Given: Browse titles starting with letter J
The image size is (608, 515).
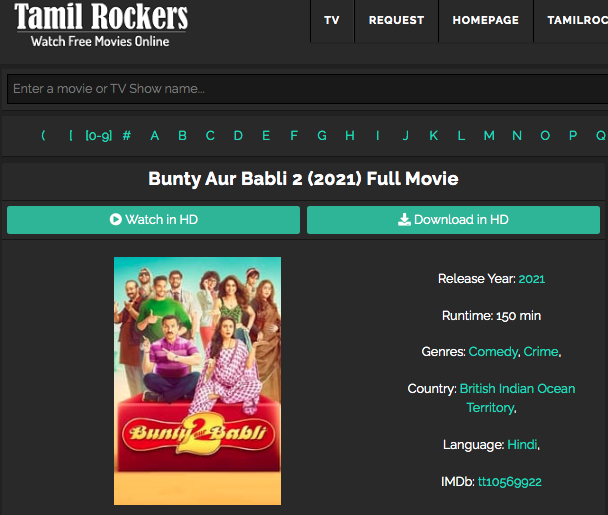Looking at the screenshot, I should click(x=406, y=136).
